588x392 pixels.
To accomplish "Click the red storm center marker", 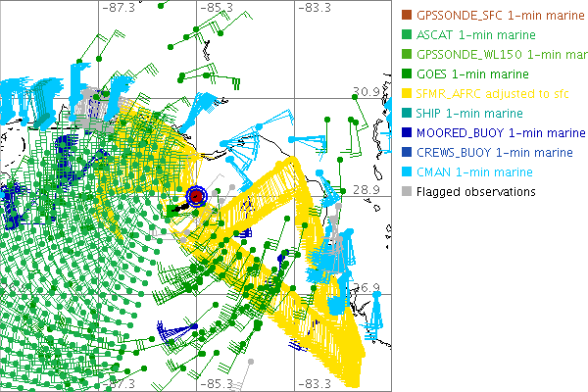I will coord(196,196).
